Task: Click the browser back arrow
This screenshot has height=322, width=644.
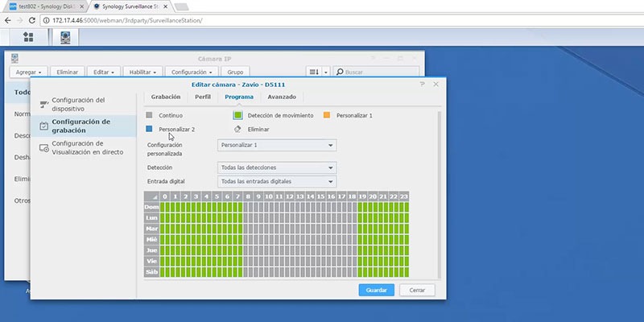Action: click(7, 20)
